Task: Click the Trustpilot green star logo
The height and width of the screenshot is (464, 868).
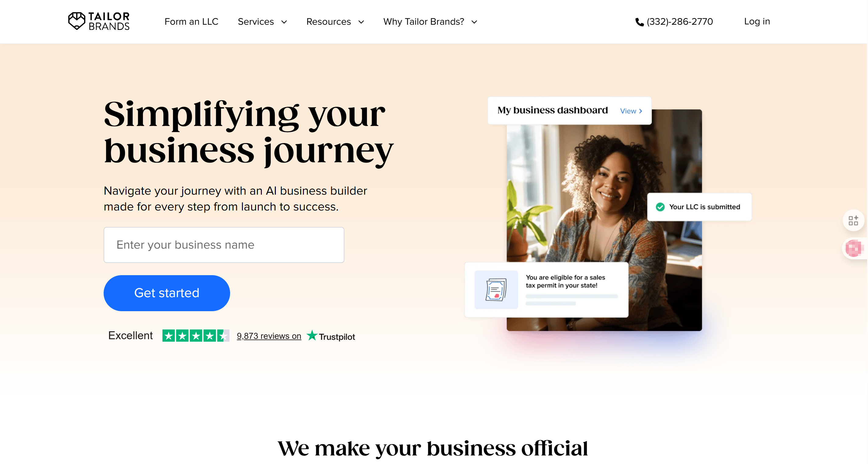Action: click(x=312, y=336)
